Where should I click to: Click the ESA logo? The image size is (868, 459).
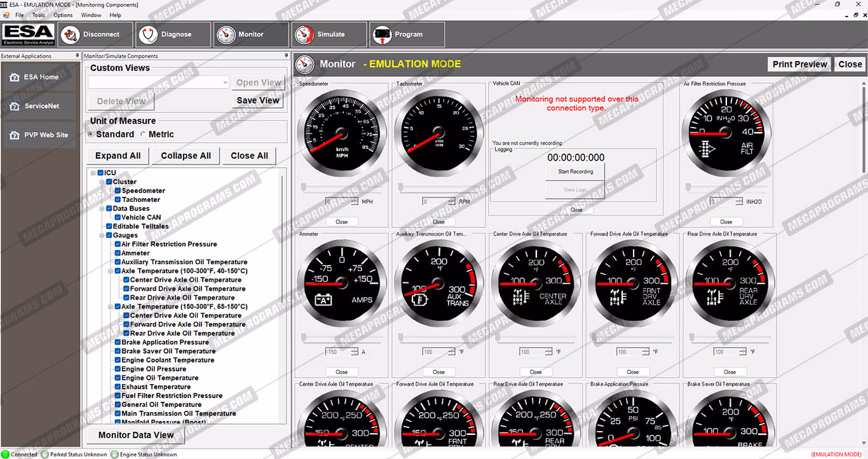pyautogui.click(x=28, y=34)
